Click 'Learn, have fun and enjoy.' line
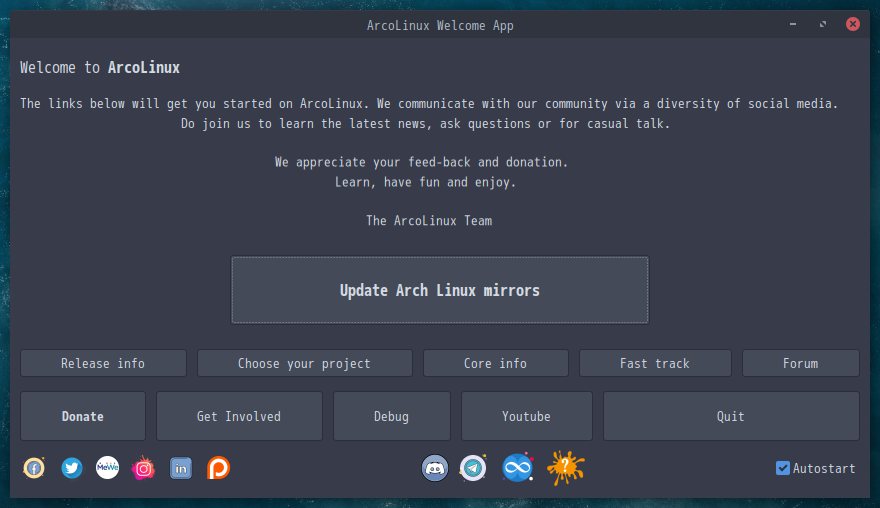The height and width of the screenshot is (508, 880). pos(425,182)
